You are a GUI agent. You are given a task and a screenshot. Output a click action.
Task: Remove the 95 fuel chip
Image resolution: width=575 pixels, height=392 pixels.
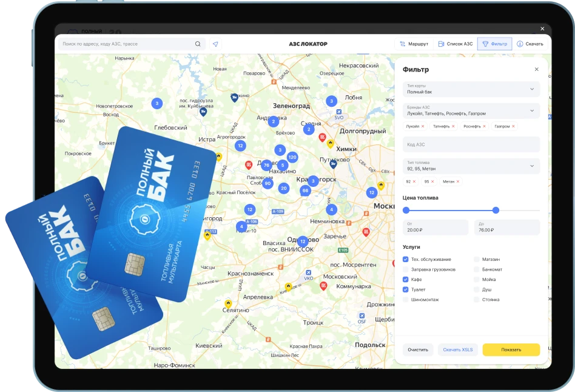click(x=432, y=181)
